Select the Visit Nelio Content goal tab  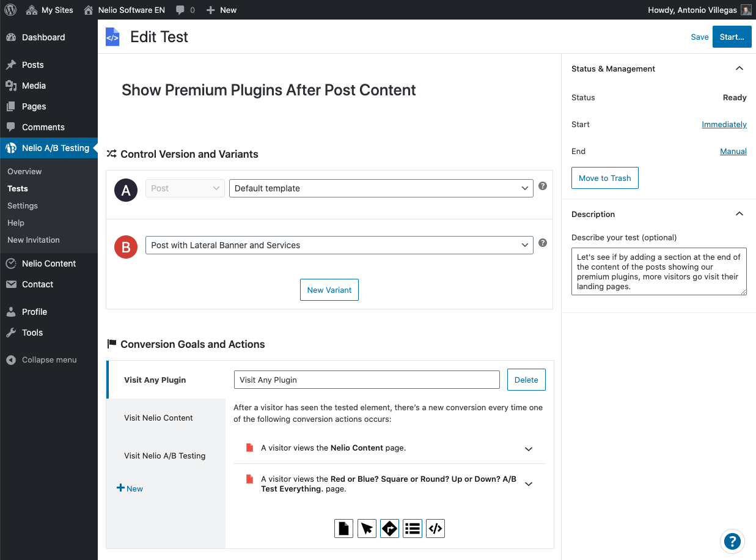pos(166,418)
